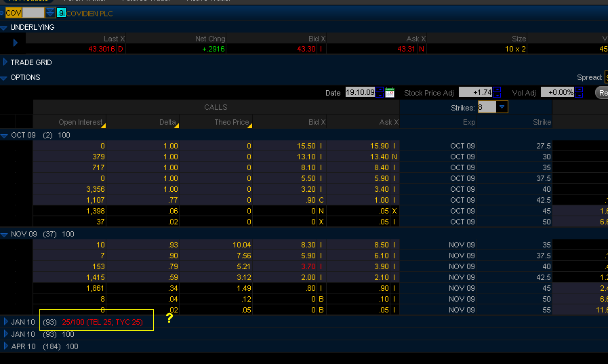Click ask 13.40 for OCT 09 30 call

[x=379, y=157]
